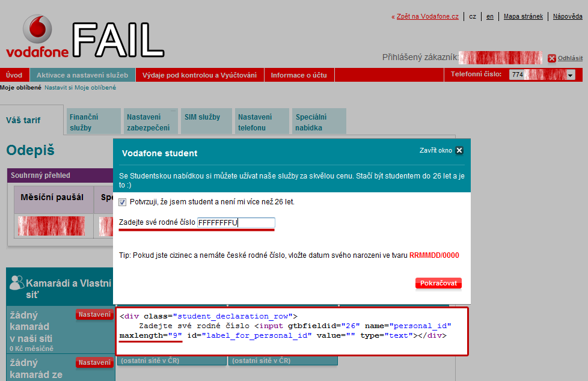Click the Kamarádi a Vlastní síť people icon
588x381 pixels.
[16, 283]
